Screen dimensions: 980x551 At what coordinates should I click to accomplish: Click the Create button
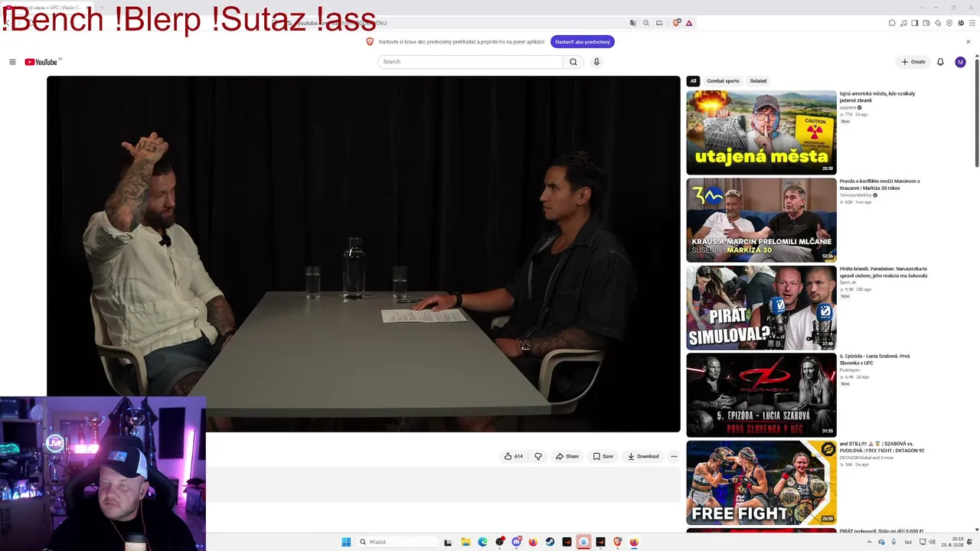[913, 62]
